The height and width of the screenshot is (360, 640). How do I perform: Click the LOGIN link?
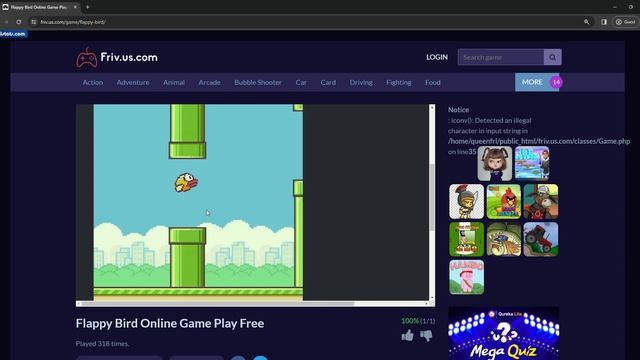click(437, 57)
